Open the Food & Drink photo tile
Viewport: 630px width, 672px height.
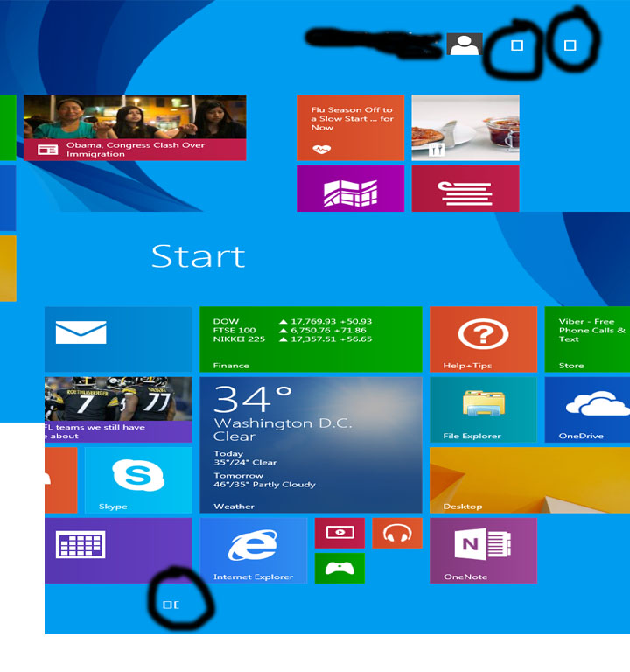click(x=465, y=128)
